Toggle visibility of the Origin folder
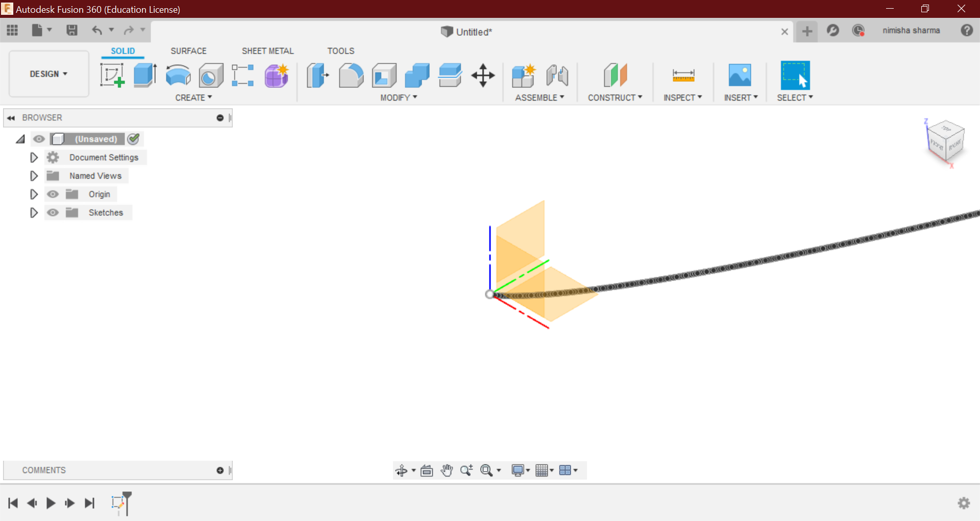 point(53,194)
